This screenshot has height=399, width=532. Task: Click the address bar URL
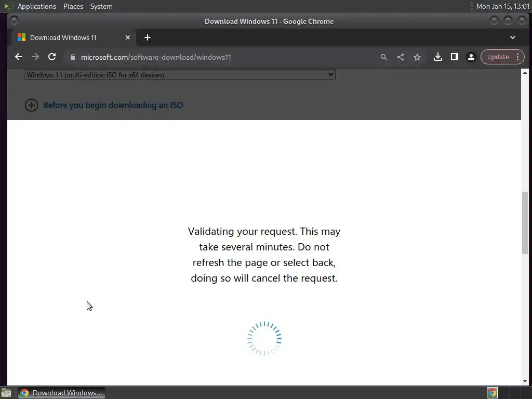click(156, 57)
